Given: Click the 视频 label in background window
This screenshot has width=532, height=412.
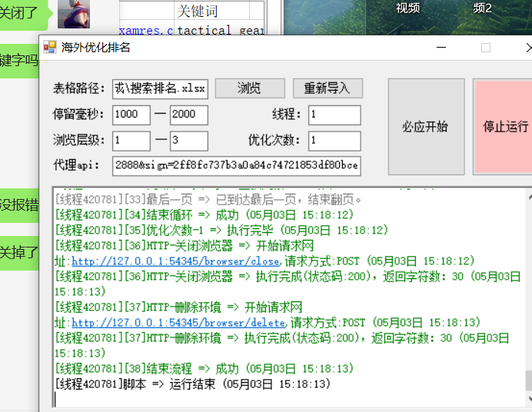Looking at the screenshot, I should click(x=407, y=8).
